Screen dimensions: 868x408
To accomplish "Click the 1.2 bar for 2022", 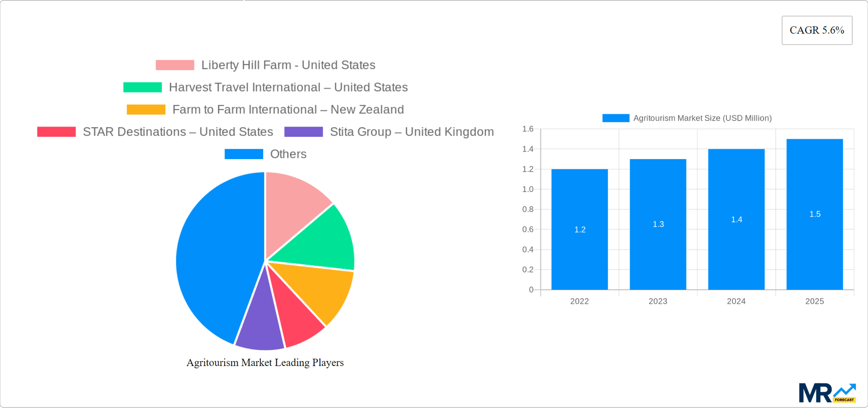I will [580, 229].
